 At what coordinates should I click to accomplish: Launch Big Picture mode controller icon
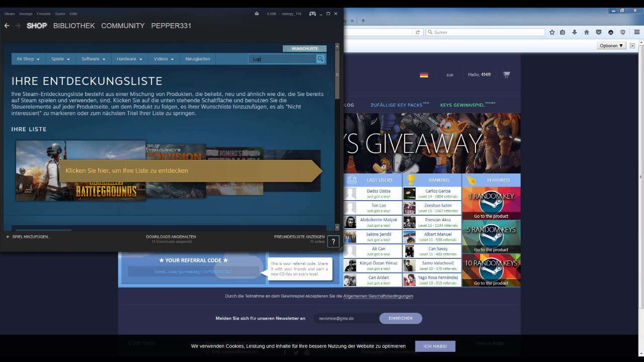(312, 14)
